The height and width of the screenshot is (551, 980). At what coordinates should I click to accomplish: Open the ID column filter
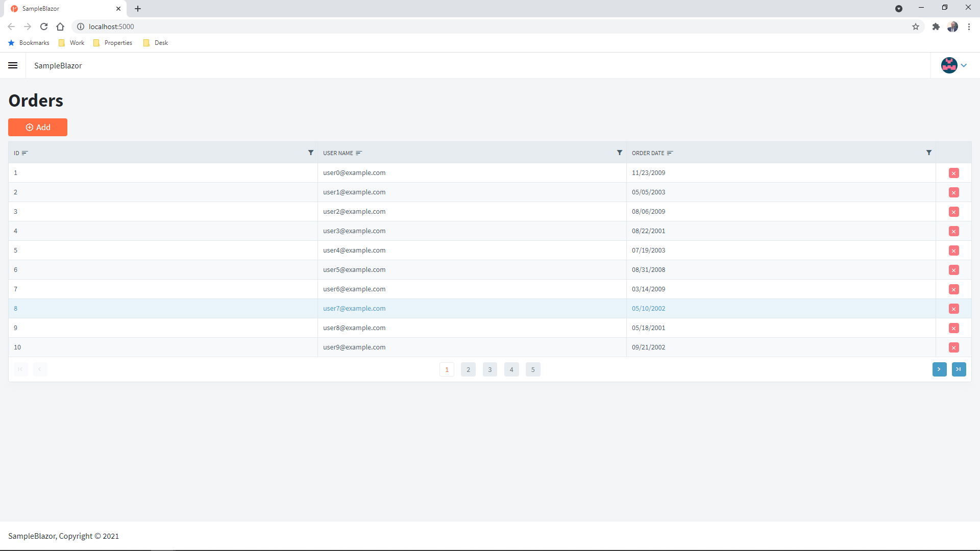click(310, 153)
